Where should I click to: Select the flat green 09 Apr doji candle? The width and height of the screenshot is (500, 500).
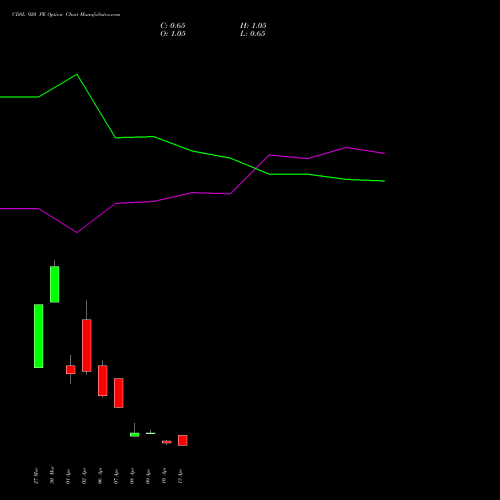tap(151, 433)
